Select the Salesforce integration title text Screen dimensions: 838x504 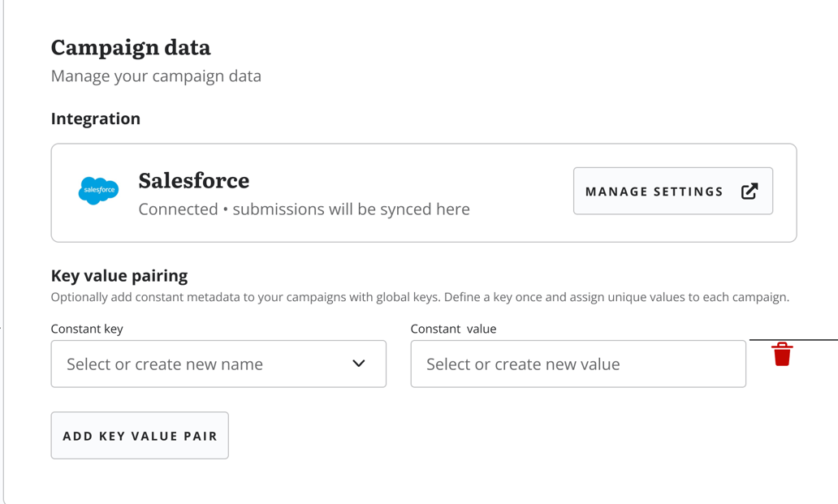194,180
